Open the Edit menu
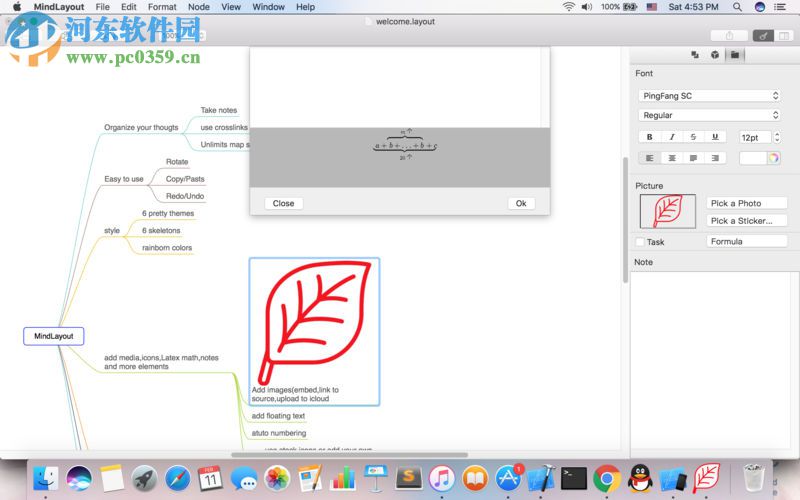 129,7
